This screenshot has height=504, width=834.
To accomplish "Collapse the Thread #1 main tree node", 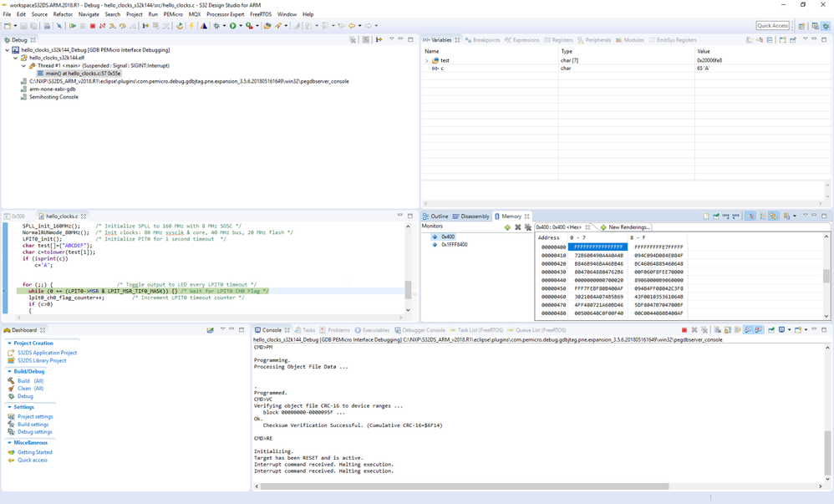I will click(x=24, y=65).
